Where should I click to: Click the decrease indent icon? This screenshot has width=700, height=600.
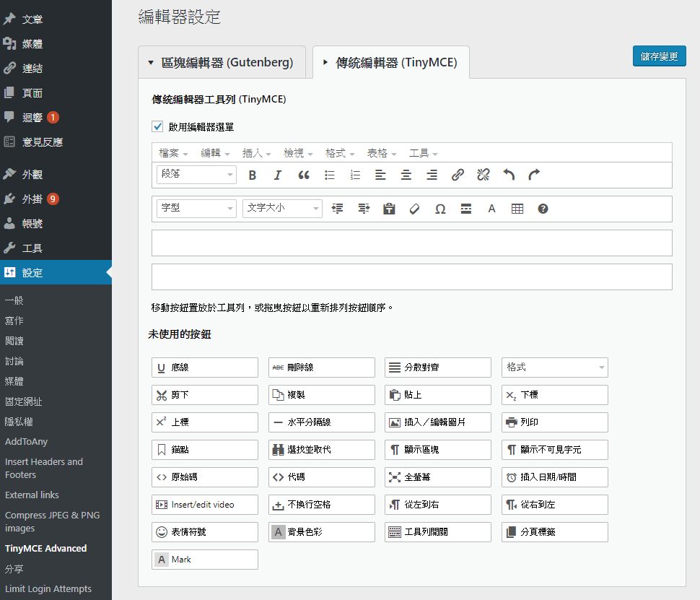pos(338,209)
